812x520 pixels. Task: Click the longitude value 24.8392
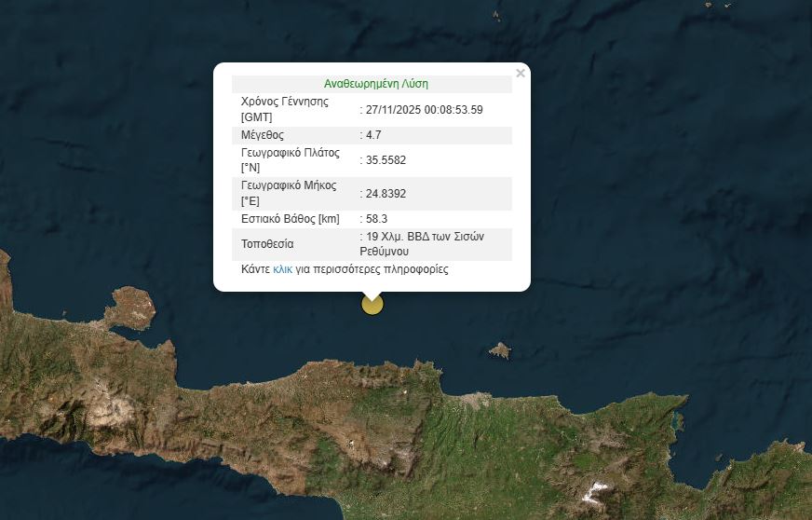(x=386, y=194)
